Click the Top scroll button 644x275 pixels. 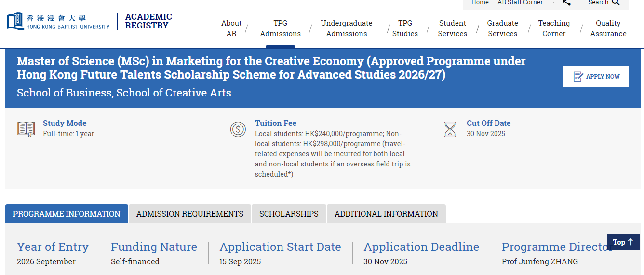tap(623, 242)
